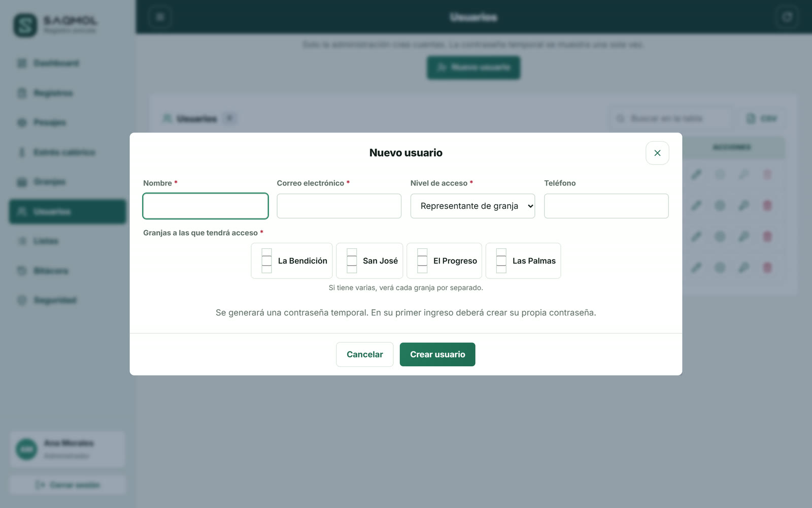Open Pesajes in the sidebar

click(67, 122)
